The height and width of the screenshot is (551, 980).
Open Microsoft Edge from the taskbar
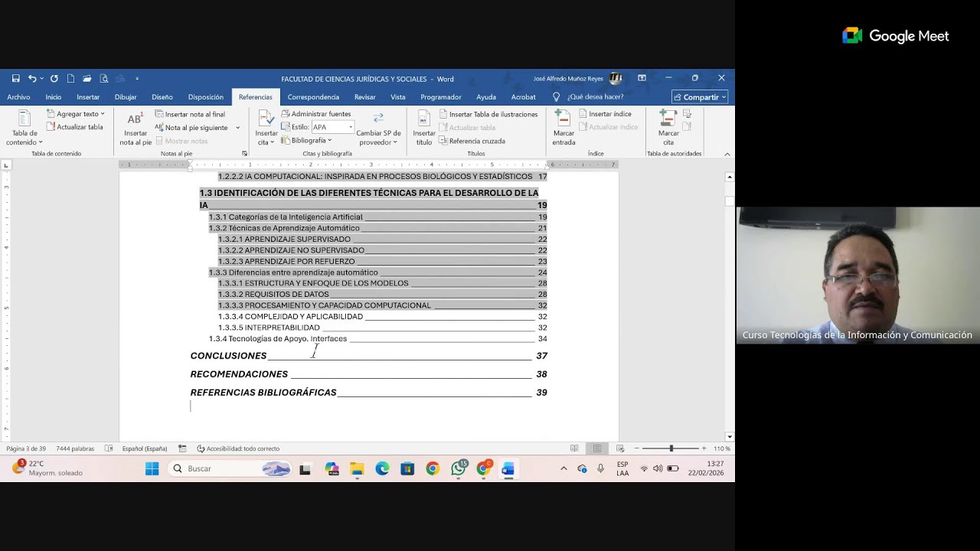tap(382, 468)
